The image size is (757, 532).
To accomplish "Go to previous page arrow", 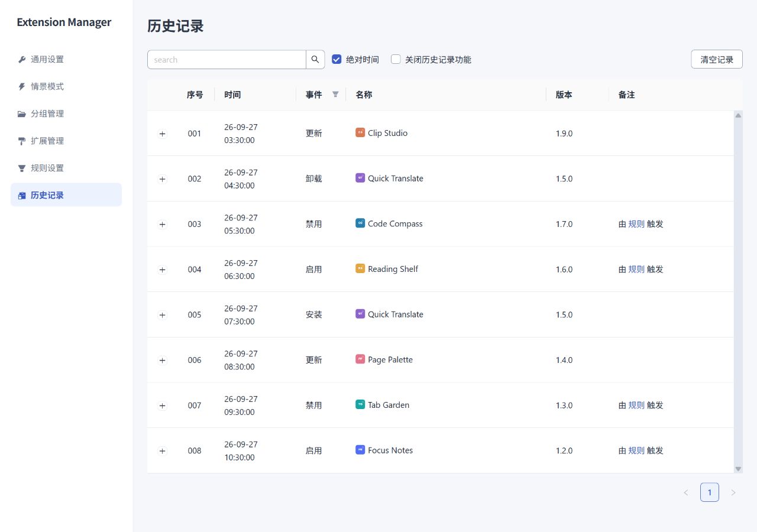I will [686, 492].
